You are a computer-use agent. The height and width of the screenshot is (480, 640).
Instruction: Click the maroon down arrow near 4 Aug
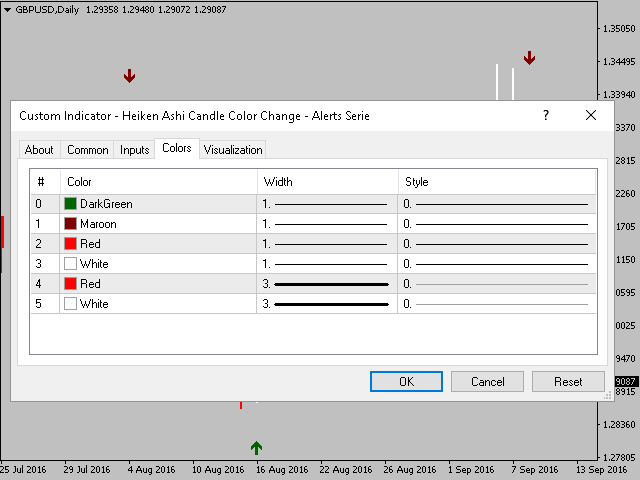[130, 76]
